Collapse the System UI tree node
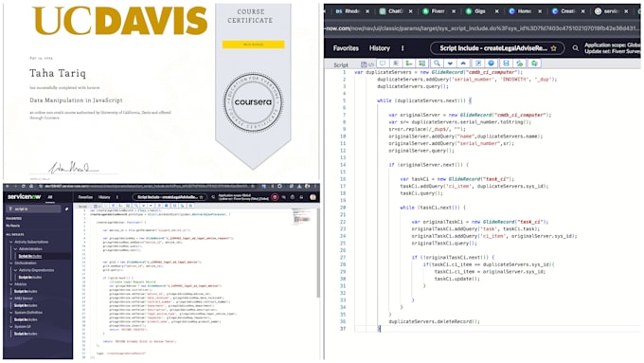644x363 pixels. coord(11,327)
